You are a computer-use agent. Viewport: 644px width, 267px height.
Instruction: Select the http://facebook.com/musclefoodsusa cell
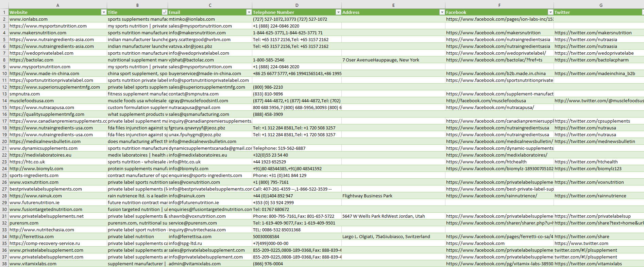[x=499, y=101]
